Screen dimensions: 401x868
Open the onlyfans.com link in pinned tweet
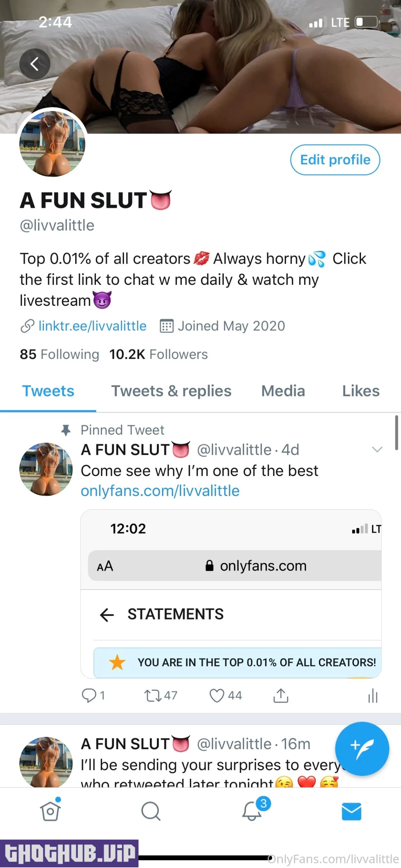pos(160,491)
